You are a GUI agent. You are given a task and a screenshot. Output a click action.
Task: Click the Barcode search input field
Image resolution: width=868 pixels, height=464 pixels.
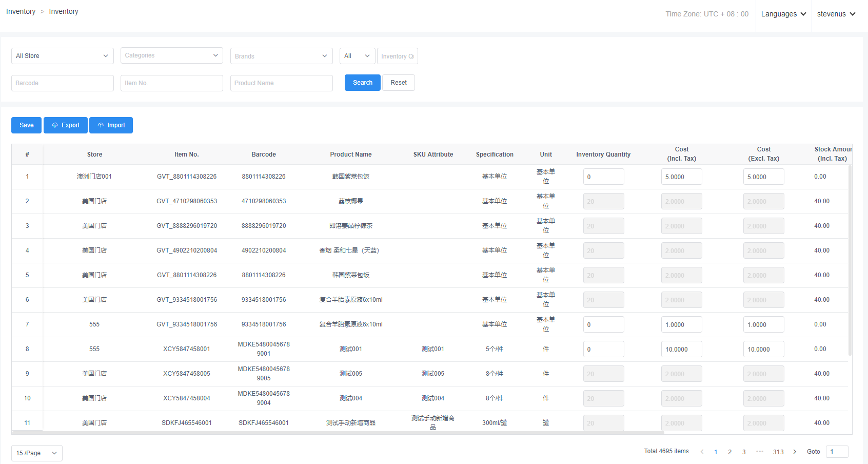pos(62,83)
